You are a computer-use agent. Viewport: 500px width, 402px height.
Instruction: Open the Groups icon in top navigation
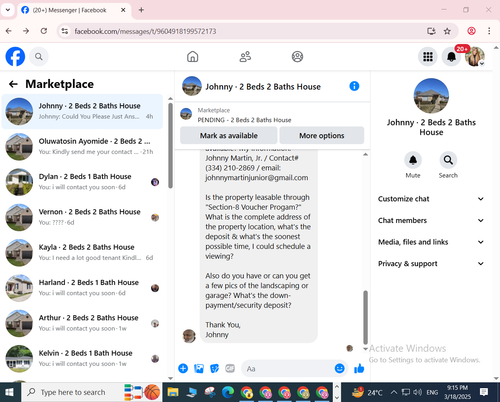coord(297,57)
